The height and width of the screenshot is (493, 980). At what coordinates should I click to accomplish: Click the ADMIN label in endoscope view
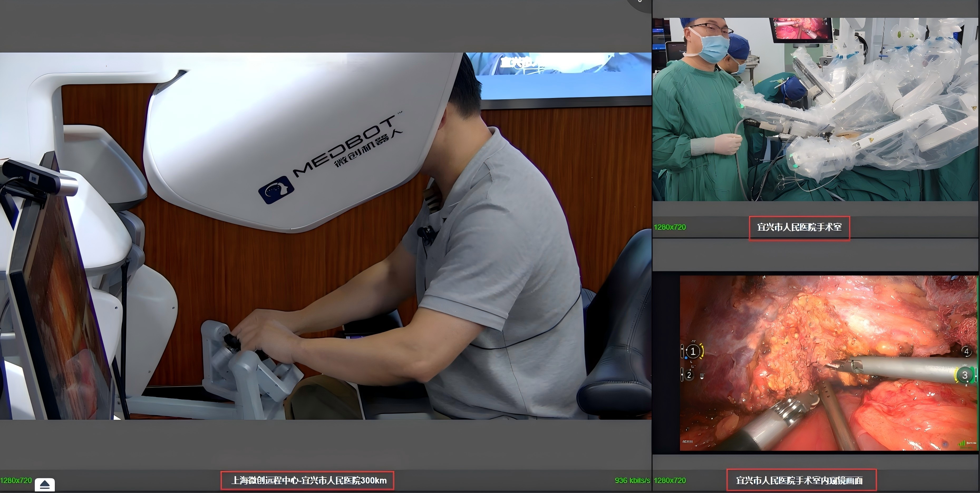[x=687, y=442]
